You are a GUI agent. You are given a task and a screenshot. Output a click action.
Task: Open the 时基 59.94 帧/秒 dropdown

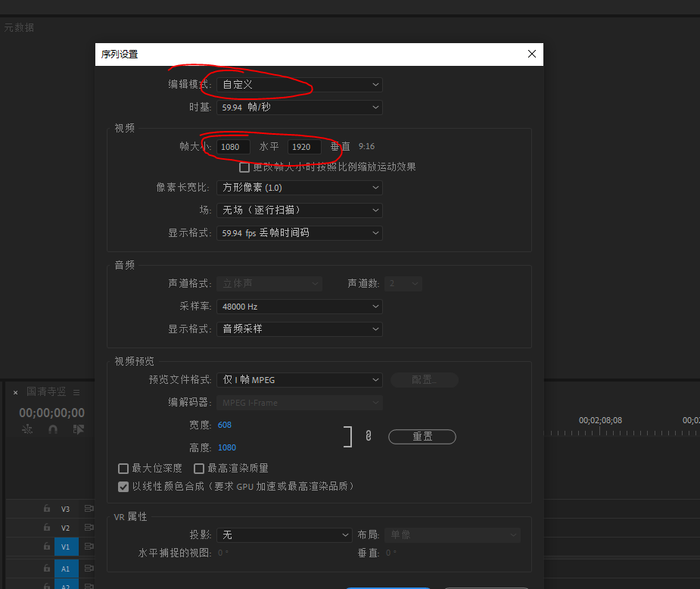(x=299, y=108)
